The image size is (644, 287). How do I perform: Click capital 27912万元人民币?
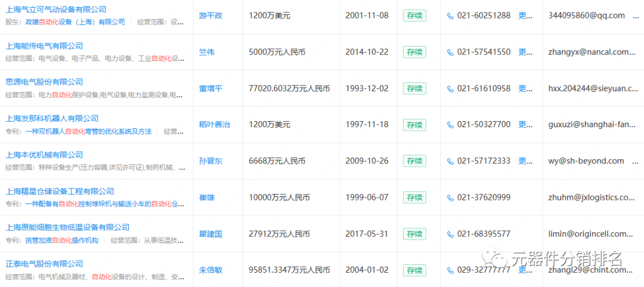click(x=279, y=234)
